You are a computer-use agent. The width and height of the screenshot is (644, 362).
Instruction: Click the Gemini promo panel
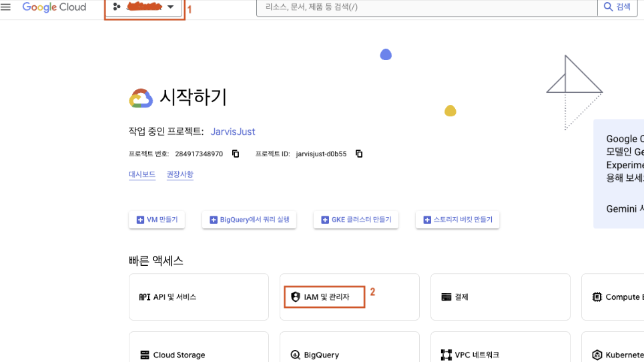(x=619, y=174)
